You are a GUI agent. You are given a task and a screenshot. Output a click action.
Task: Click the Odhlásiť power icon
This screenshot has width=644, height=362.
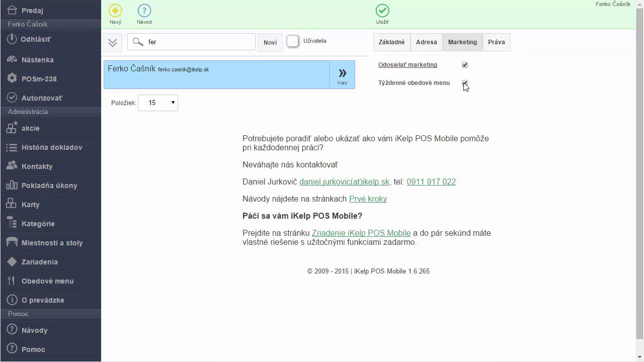point(12,39)
